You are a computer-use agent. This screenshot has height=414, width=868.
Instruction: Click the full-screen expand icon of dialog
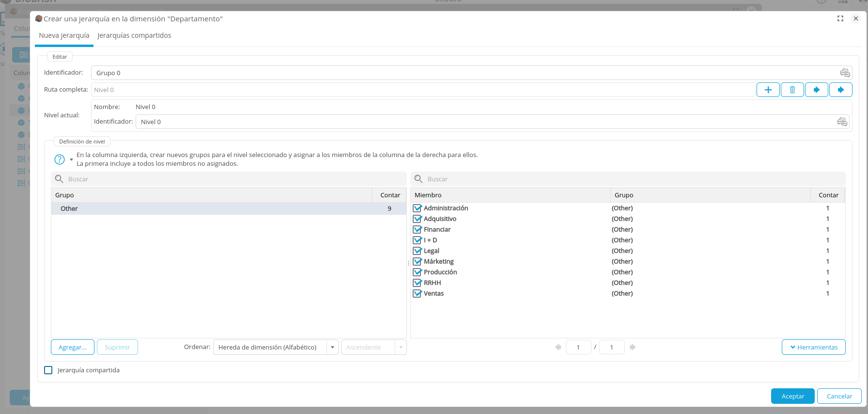click(840, 18)
